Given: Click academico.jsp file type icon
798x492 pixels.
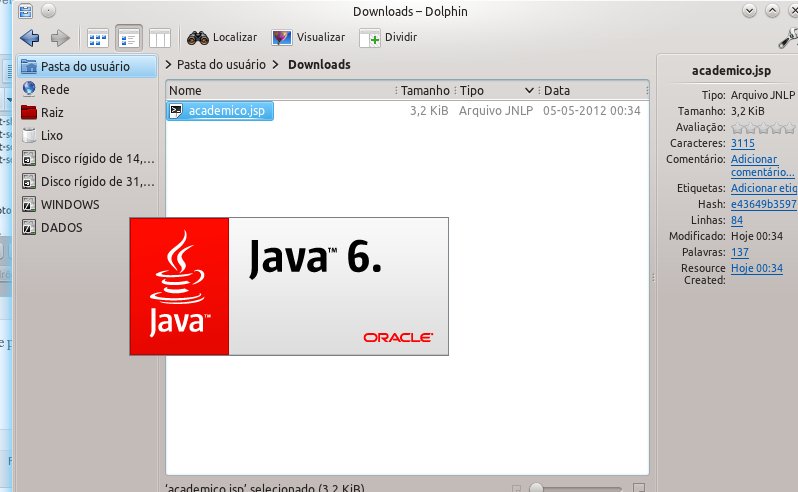Looking at the screenshot, I should [x=176, y=111].
